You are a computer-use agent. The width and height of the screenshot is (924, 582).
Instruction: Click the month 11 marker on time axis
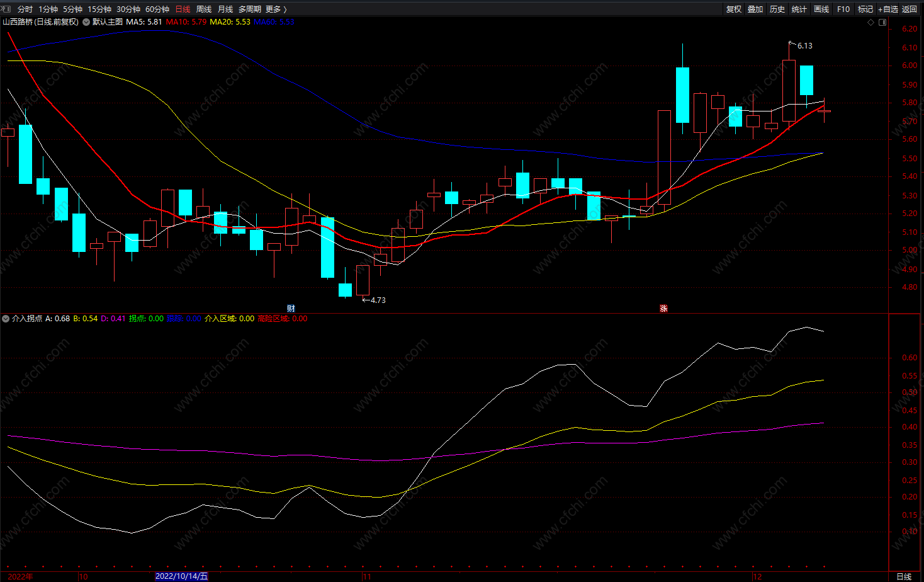[x=367, y=576]
